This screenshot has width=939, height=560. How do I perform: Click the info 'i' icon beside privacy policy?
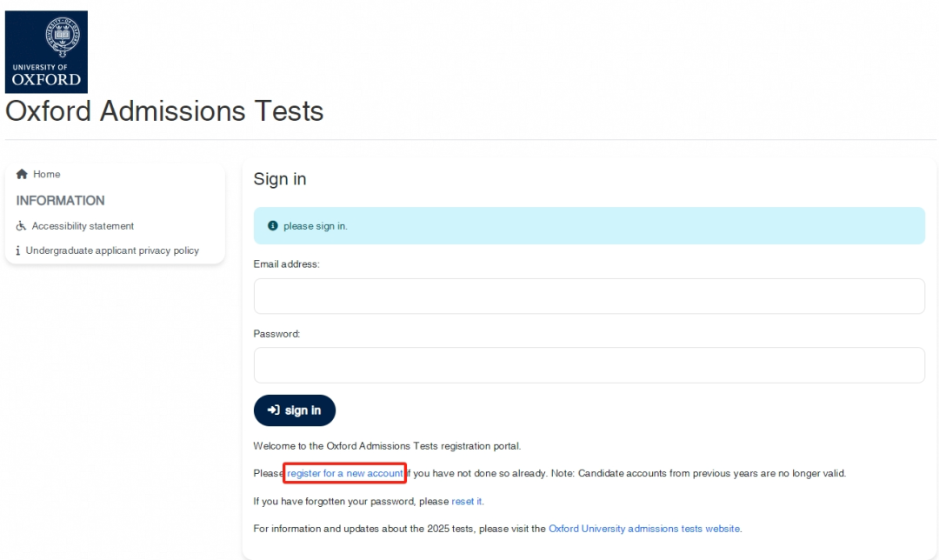pos(18,250)
